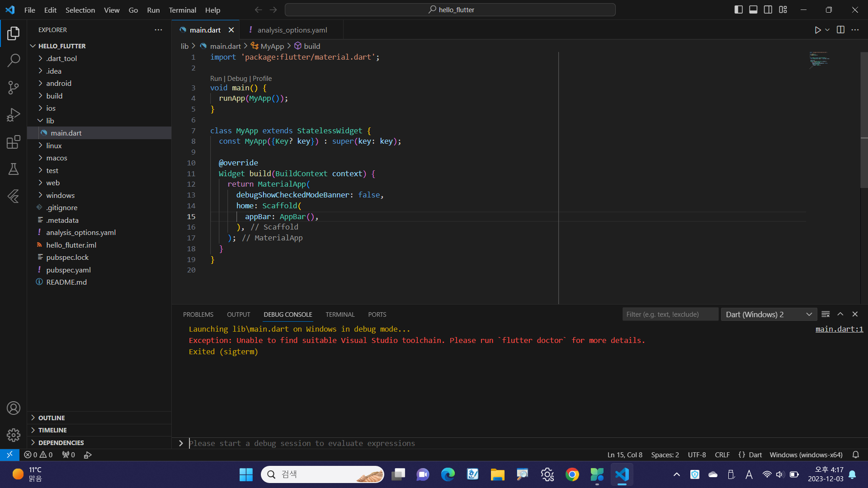Image resolution: width=868 pixels, height=488 pixels.
Task: Open the File menu
Action: (30, 10)
